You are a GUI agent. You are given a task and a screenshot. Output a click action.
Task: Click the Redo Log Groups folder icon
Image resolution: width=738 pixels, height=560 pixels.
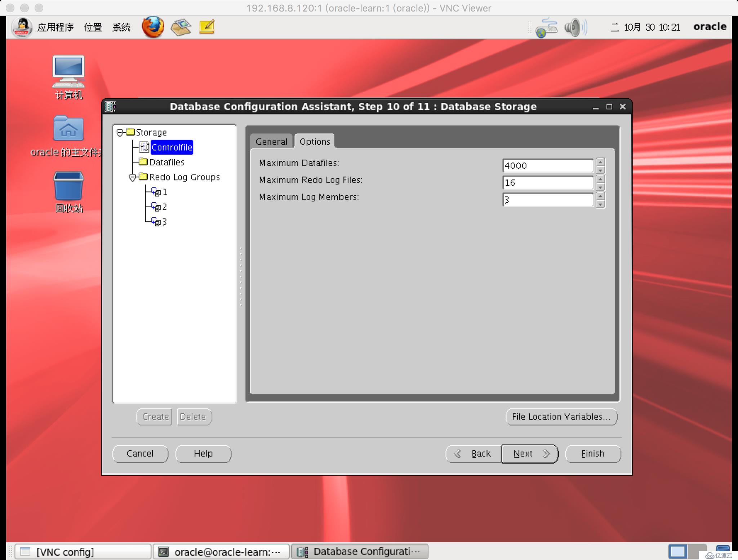144,177
